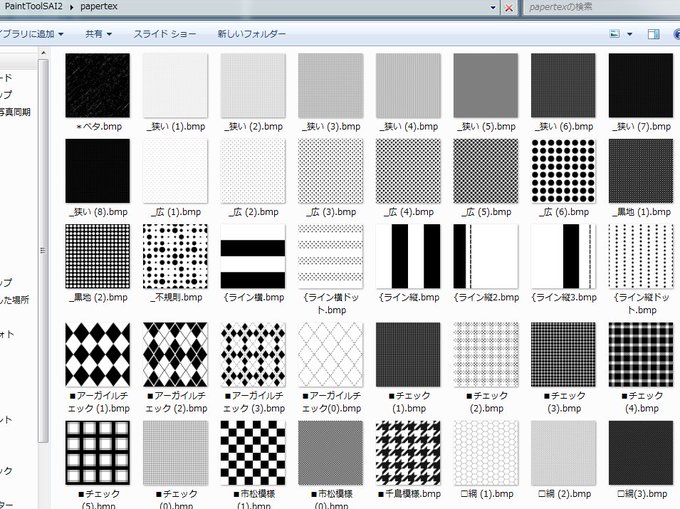Select the アーガイルチェック(0).bmp outline icon
This screenshot has width=680, height=509.
coord(330,354)
